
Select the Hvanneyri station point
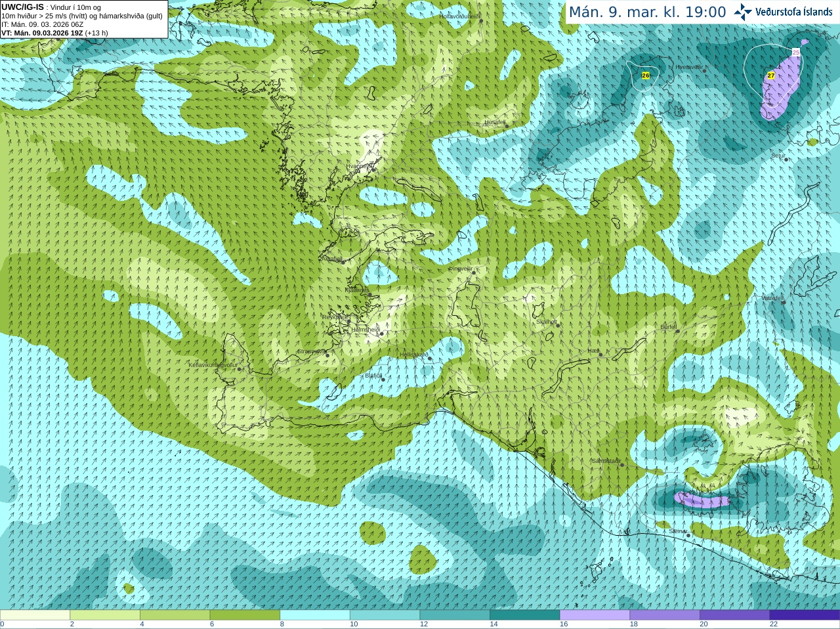pos(373,169)
